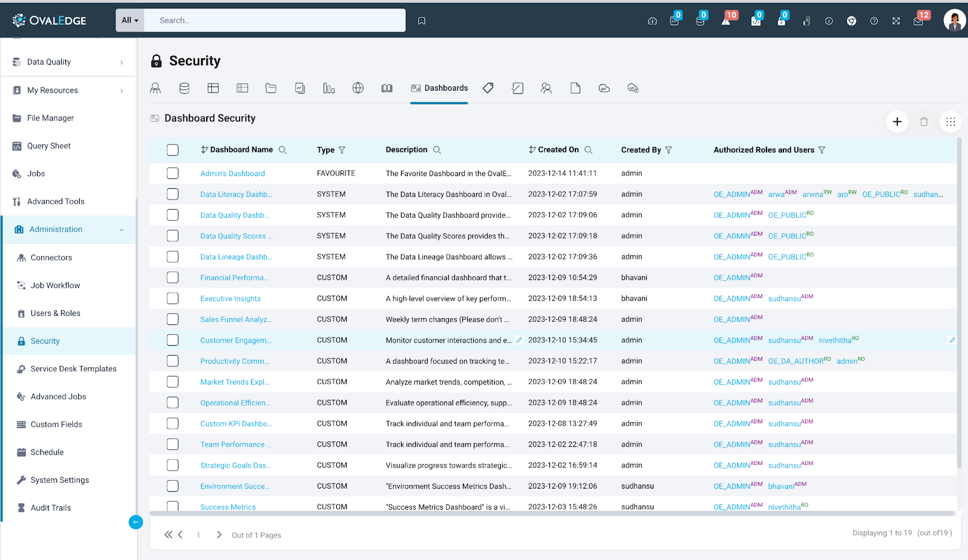Check the Admin's Dashboard row checkbox
This screenshot has height=560, width=968.
[x=173, y=174]
